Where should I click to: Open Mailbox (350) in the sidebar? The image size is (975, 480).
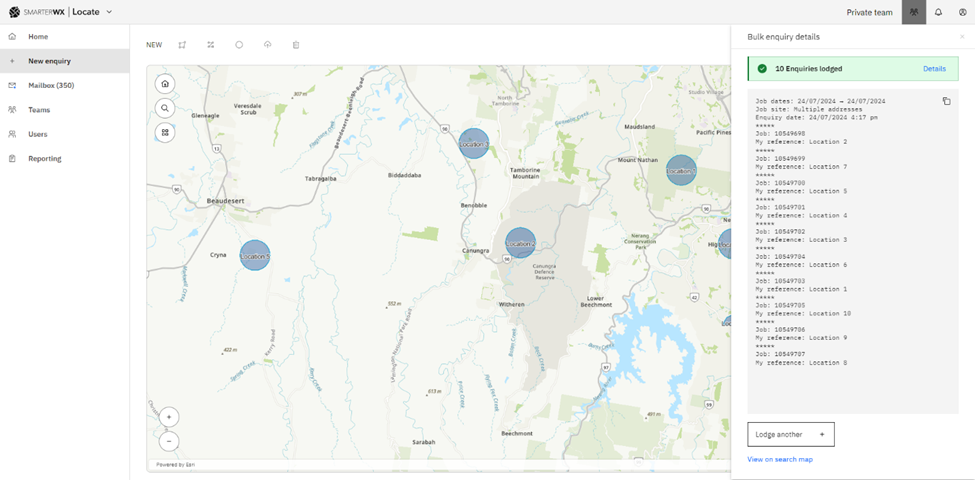coord(51,86)
